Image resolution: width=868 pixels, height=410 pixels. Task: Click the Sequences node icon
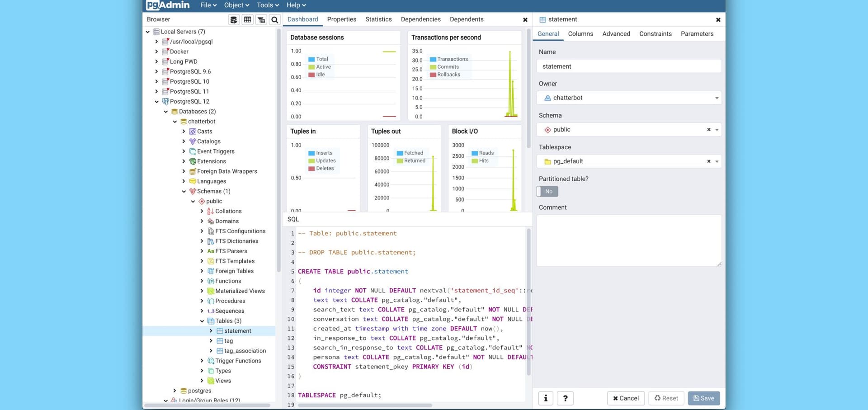[211, 311]
